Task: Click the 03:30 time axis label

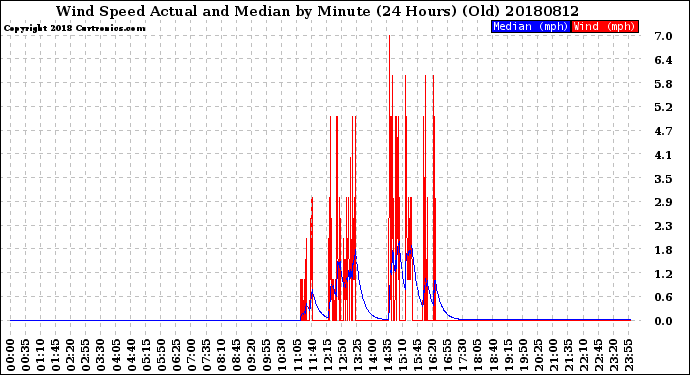Action: 101,355
